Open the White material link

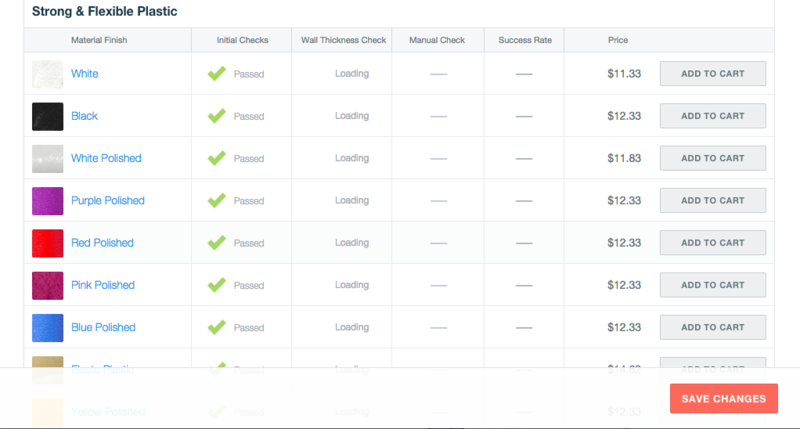point(84,73)
